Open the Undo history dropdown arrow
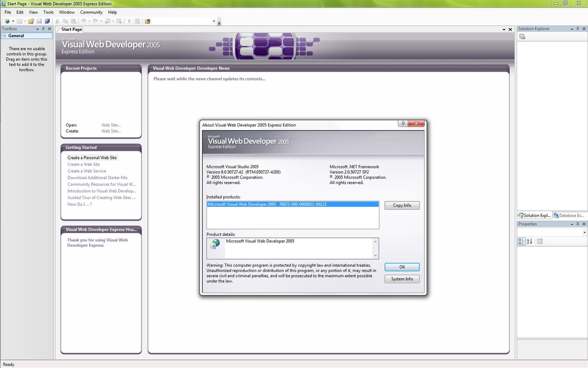Viewport: 588px width, 368px height. click(x=89, y=21)
